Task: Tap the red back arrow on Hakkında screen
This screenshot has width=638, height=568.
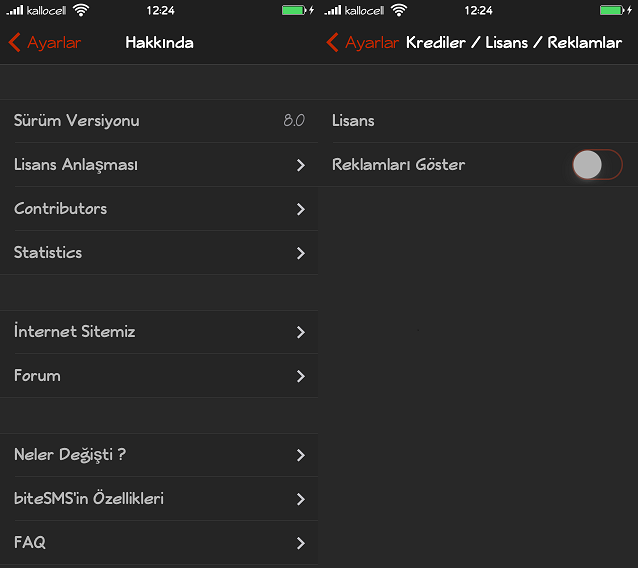Action: tap(14, 42)
